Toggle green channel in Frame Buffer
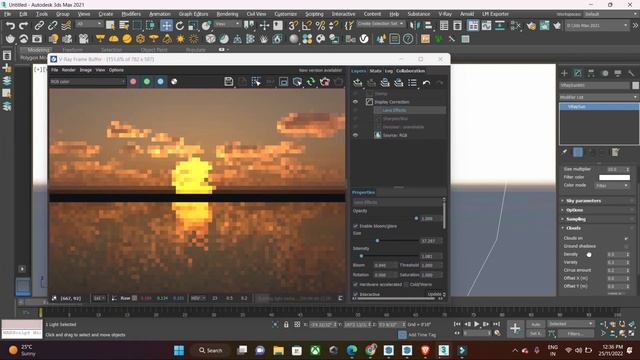Viewport: 640px width, 360px height. pyautogui.click(x=147, y=82)
